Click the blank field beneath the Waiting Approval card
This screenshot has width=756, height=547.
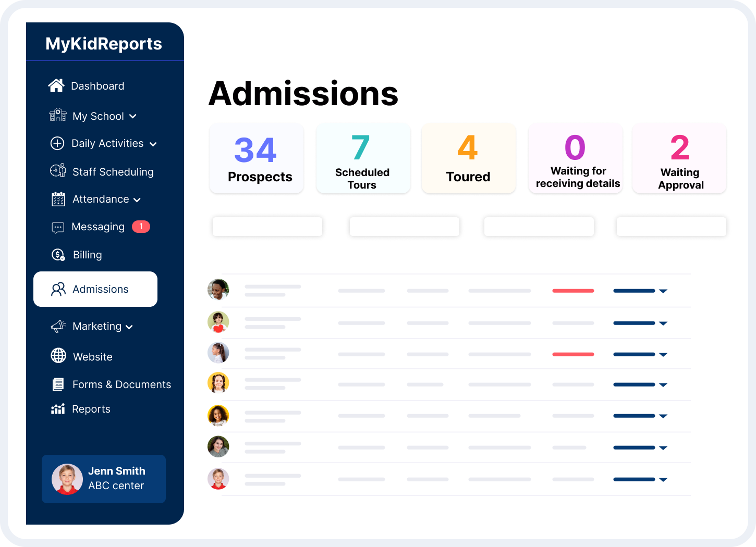point(672,227)
